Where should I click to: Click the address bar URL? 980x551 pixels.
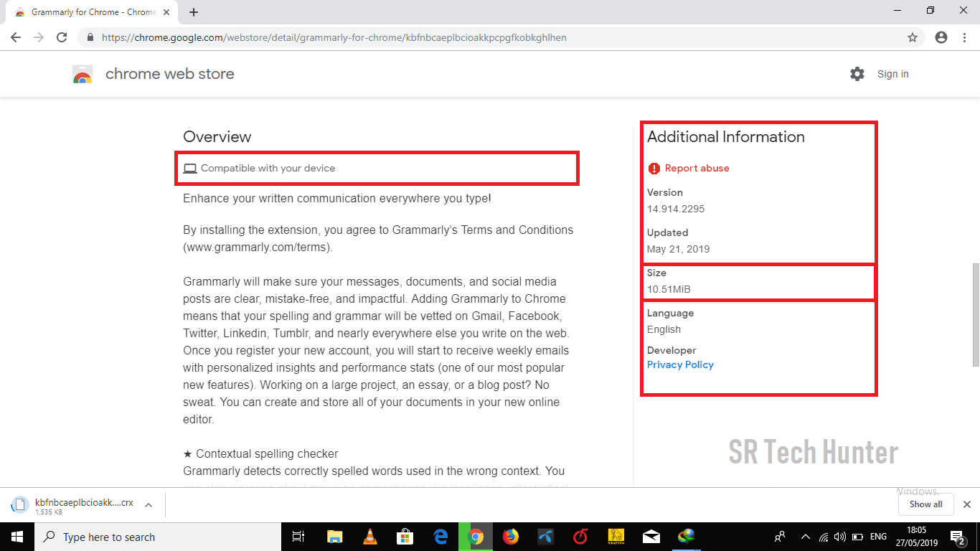pyautogui.click(x=334, y=37)
